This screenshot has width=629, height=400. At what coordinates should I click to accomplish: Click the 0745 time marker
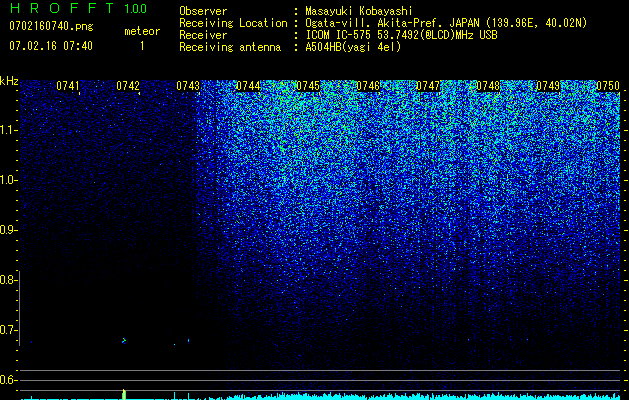[x=308, y=86]
